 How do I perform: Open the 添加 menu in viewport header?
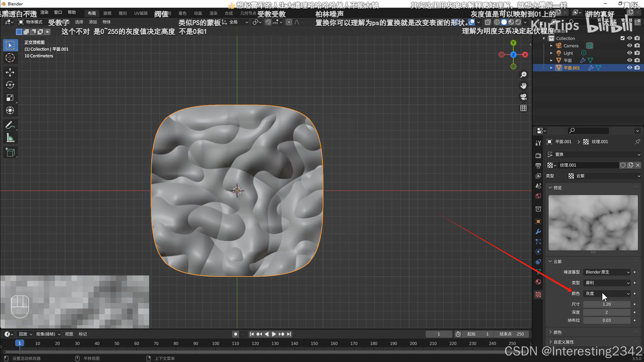pyautogui.click(x=93, y=22)
